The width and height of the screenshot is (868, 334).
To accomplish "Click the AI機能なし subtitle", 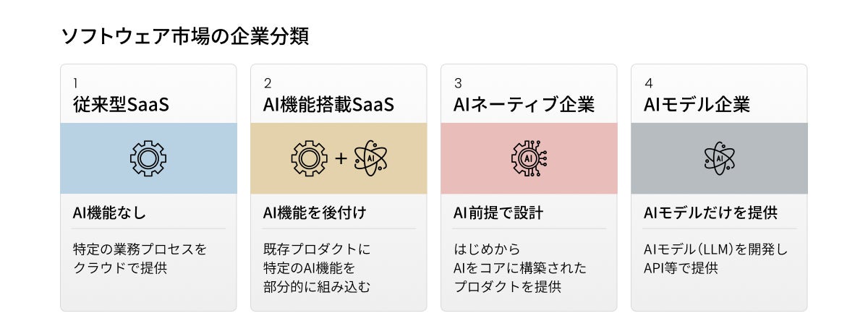I will pos(109,213).
